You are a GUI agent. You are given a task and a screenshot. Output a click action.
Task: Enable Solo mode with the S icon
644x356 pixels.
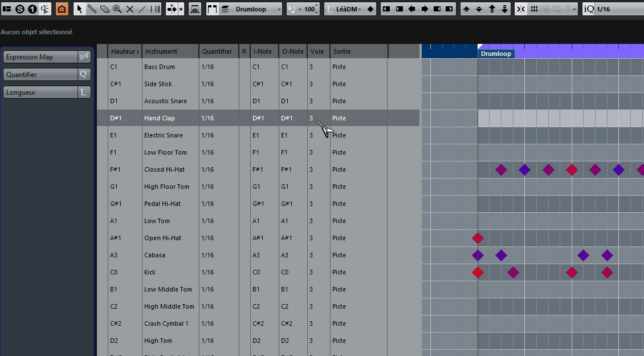18,9
